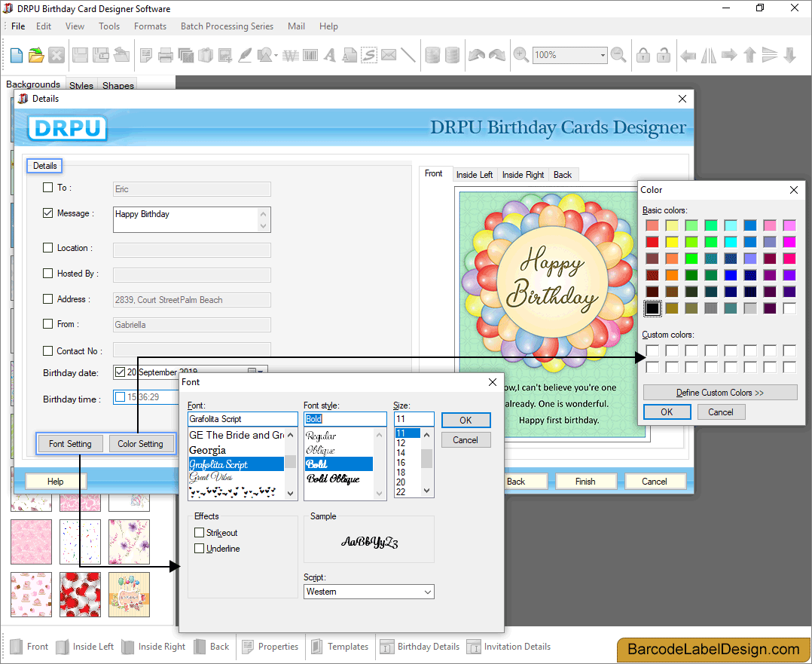Open the File menu
The height and width of the screenshot is (664, 812).
coord(18,26)
